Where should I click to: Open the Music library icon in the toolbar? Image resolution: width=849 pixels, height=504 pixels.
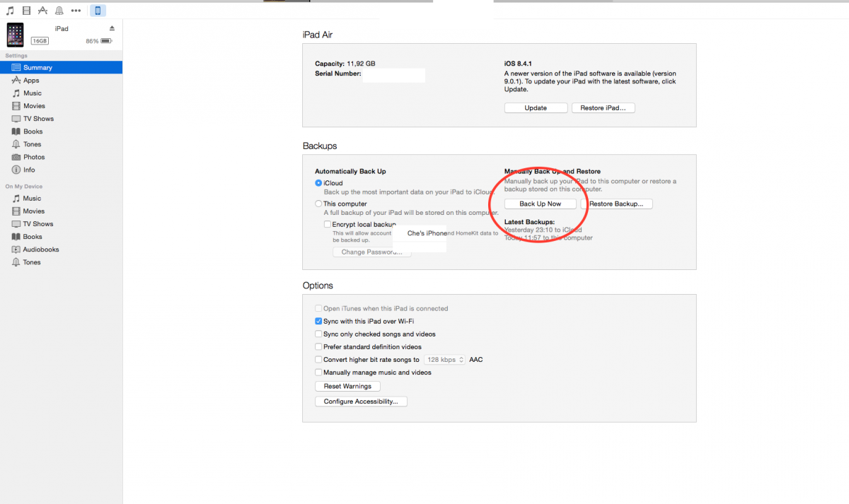coord(10,11)
